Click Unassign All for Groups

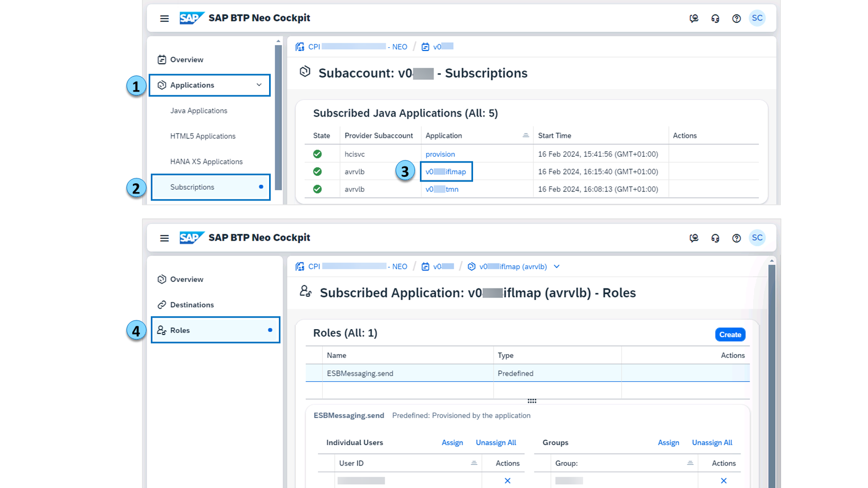[712, 443]
